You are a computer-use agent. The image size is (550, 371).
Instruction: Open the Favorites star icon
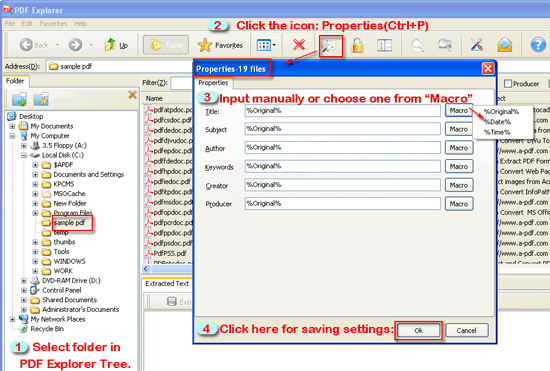[205, 45]
